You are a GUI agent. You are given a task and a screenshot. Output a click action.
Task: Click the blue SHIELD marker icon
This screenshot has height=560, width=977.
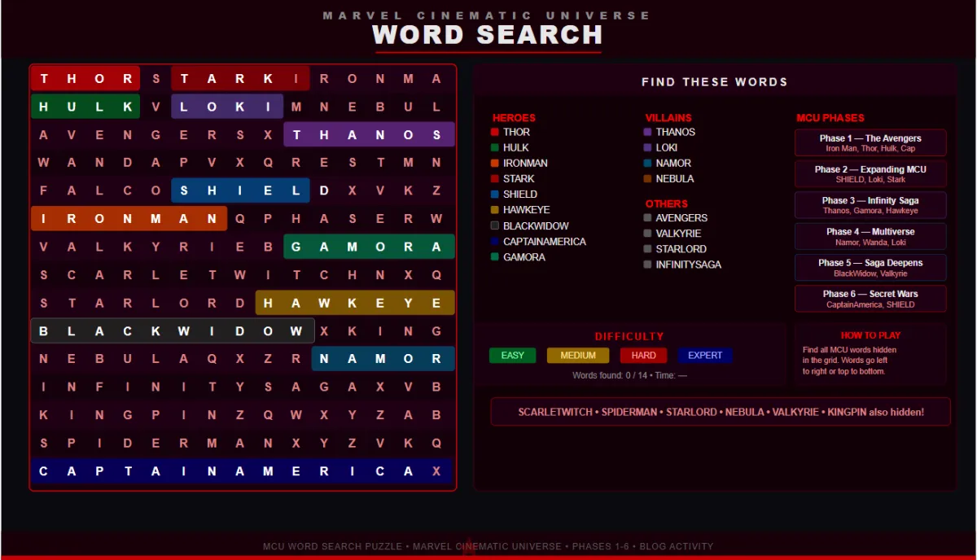pyautogui.click(x=495, y=194)
